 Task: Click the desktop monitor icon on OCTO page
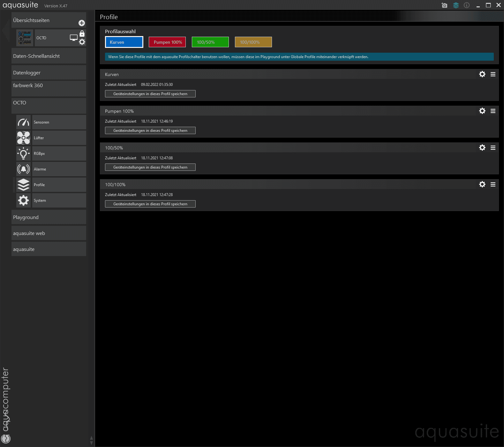pos(74,38)
